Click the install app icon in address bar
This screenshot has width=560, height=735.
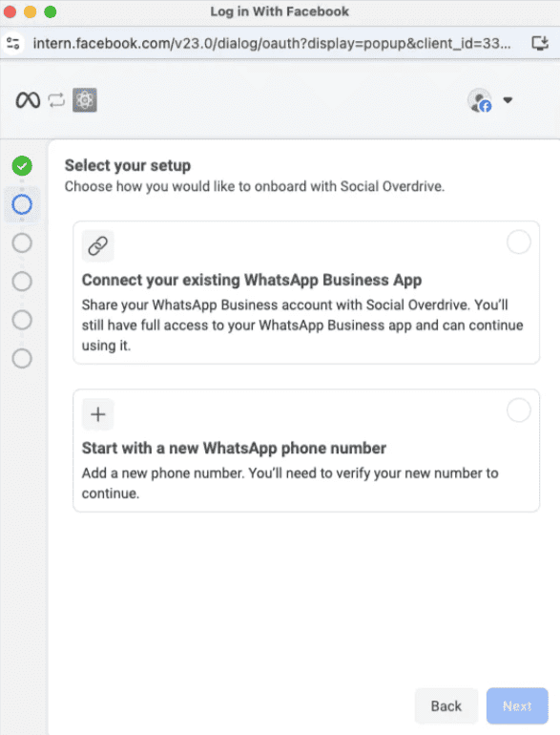coord(540,44)
